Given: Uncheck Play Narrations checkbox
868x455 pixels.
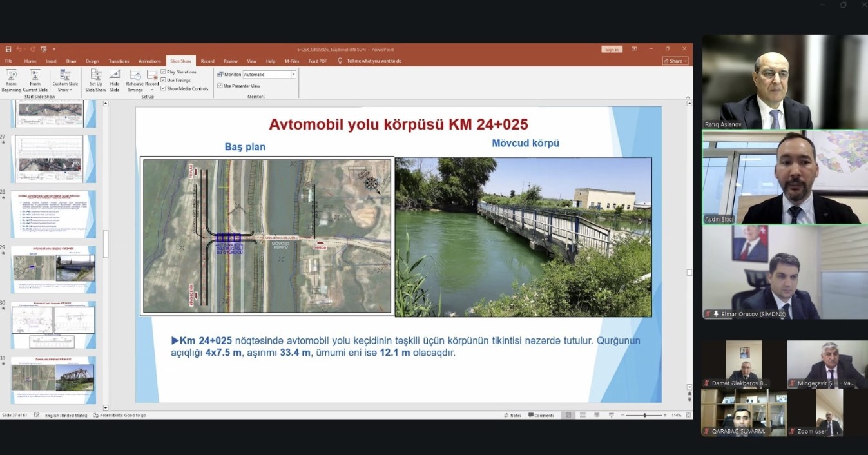Looking at the screenshot, I should click(164, 72).
